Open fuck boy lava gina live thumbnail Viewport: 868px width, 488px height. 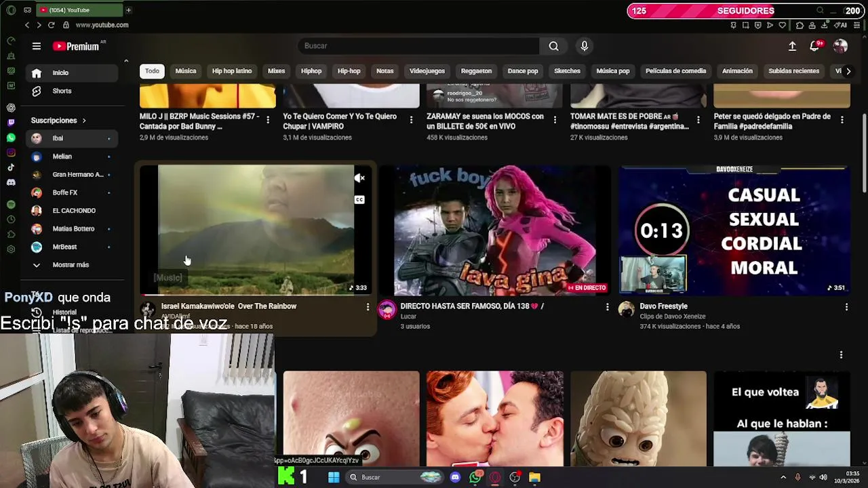[495, 230]
